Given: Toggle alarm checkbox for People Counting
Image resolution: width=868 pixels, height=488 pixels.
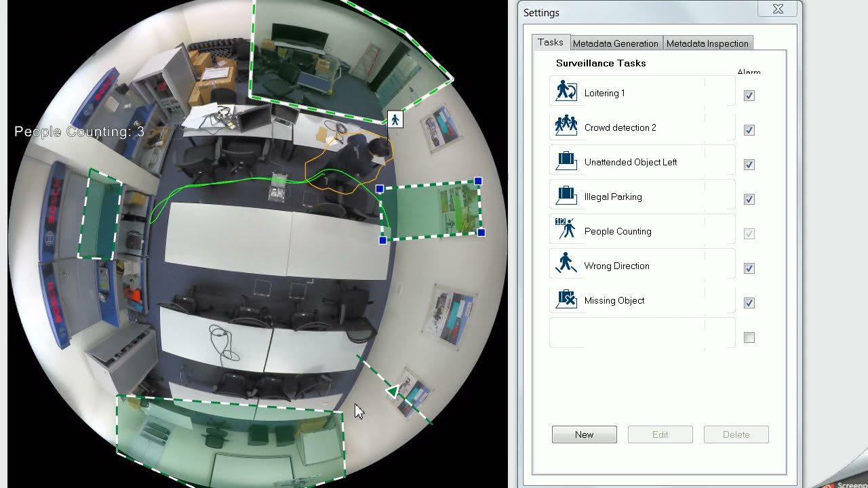Looking at the screenshot, I should coord(749,234).
